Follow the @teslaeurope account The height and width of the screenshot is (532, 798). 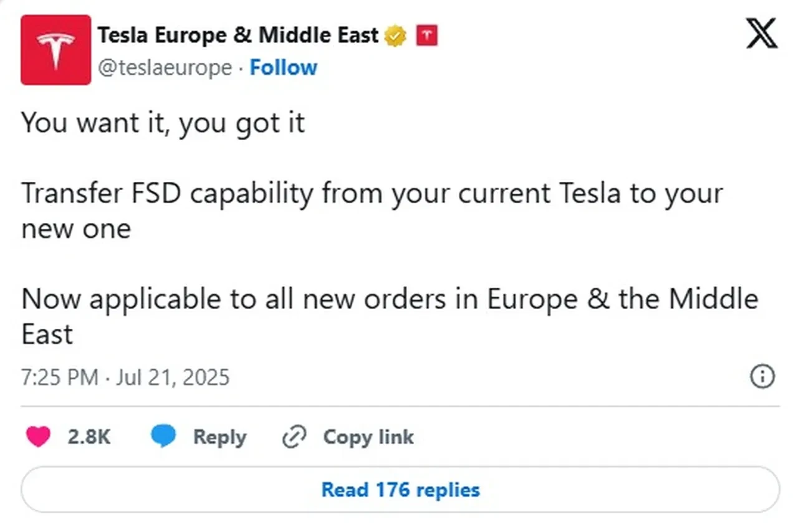pyautogui.click(x=284, y=67)
